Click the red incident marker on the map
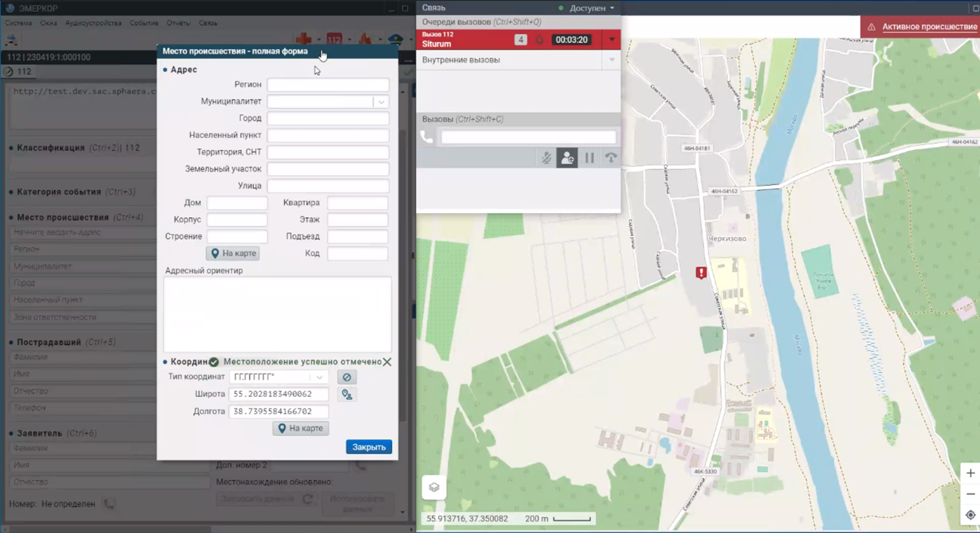This screenshot has height=533, width=980. tap(701, 273)
